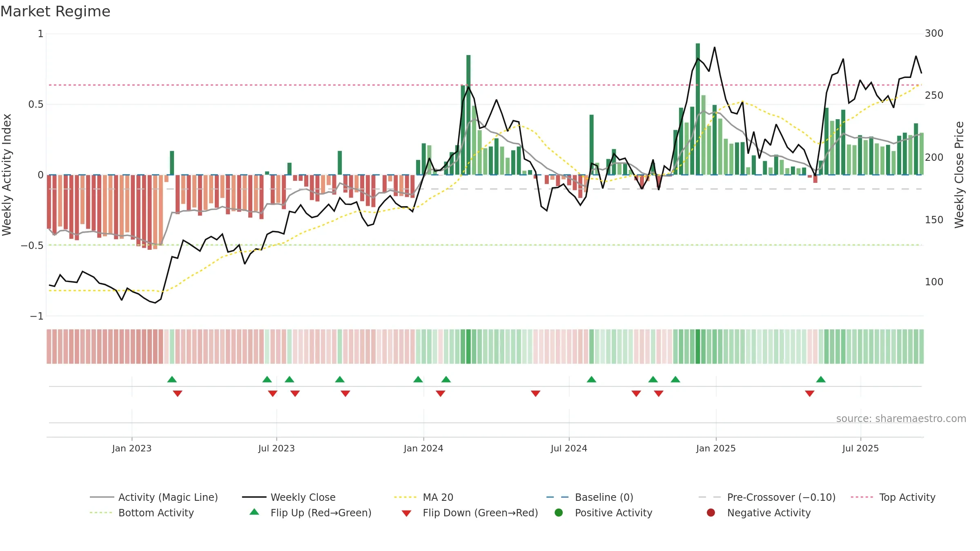Toggle the Bottom Activity legend entry
Viewport: 980px width, 551px height.
pos(142,513)
